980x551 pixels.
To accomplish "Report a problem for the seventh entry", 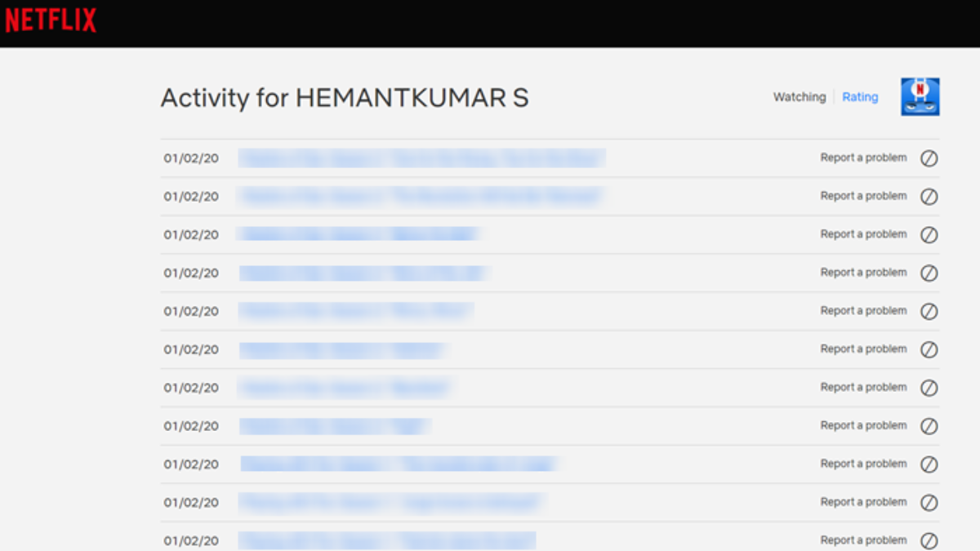I will (863, 387).
